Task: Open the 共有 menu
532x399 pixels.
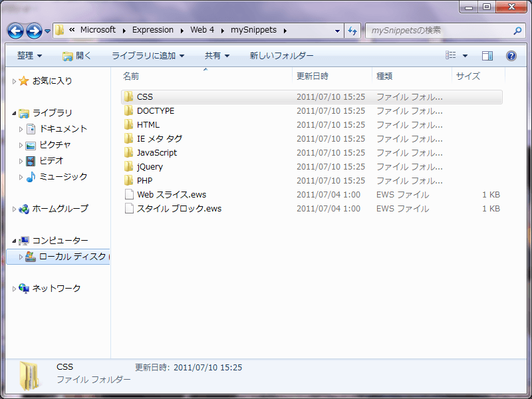Action: tap(217, 56)
